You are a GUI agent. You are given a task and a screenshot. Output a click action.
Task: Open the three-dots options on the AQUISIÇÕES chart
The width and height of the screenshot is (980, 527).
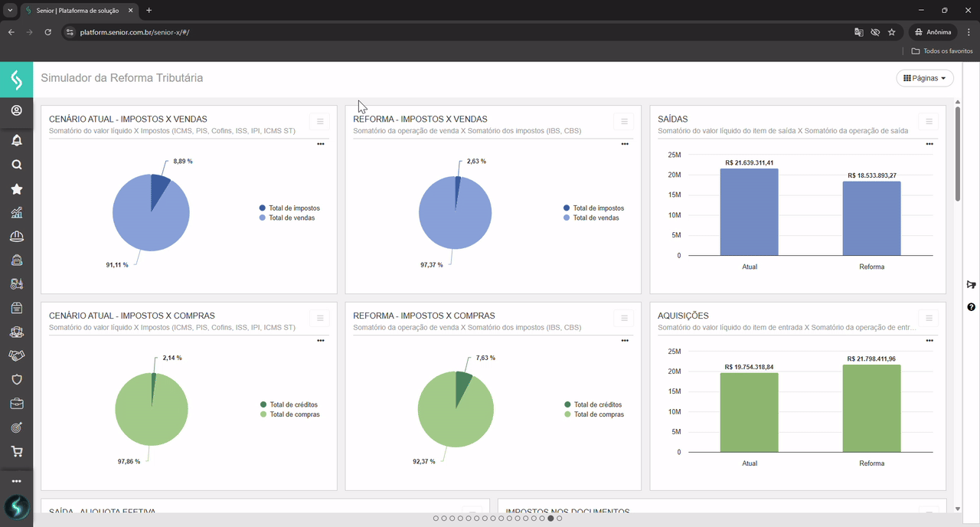[929, 340]
